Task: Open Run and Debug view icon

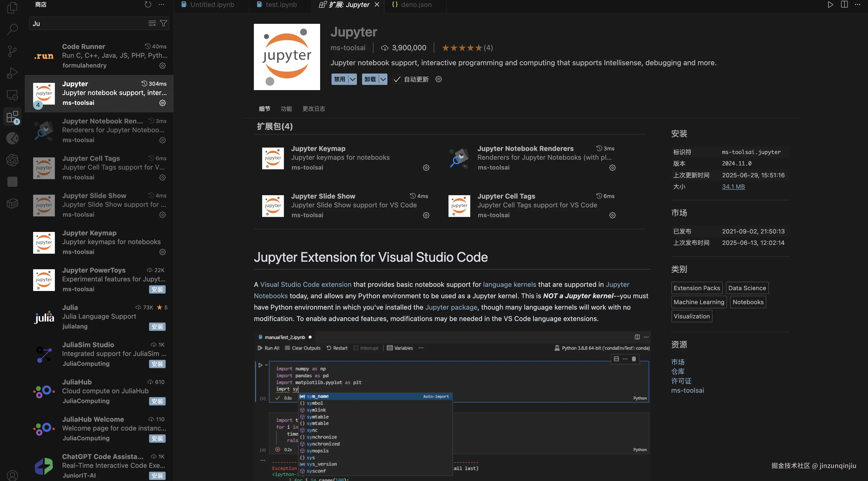Action: point(12,73)
